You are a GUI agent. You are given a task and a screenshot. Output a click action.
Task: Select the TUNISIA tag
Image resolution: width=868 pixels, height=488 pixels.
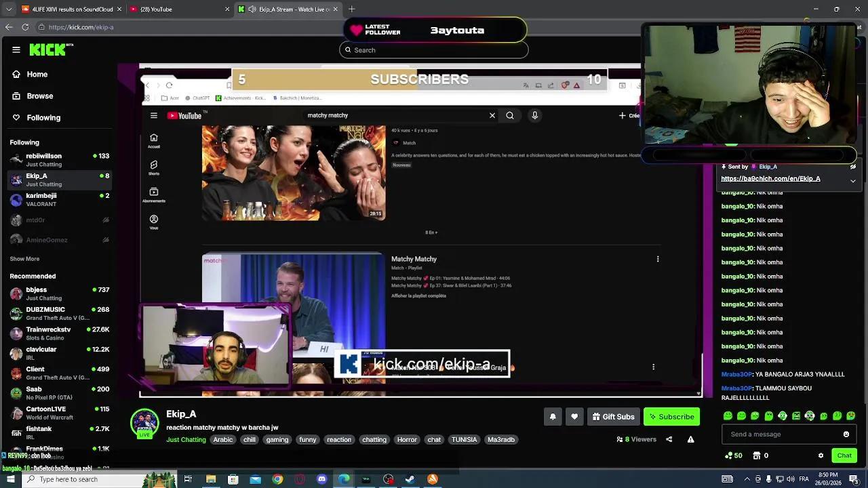[x=465, y=440]
